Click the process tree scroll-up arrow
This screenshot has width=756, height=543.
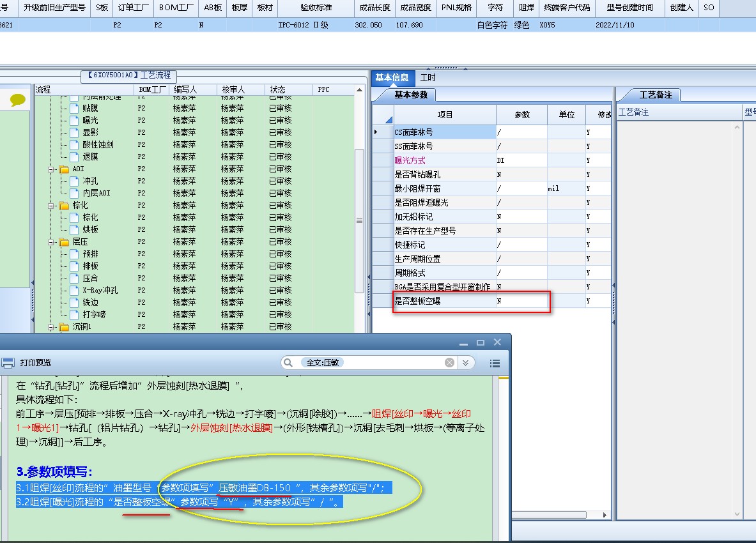(359, 90)
